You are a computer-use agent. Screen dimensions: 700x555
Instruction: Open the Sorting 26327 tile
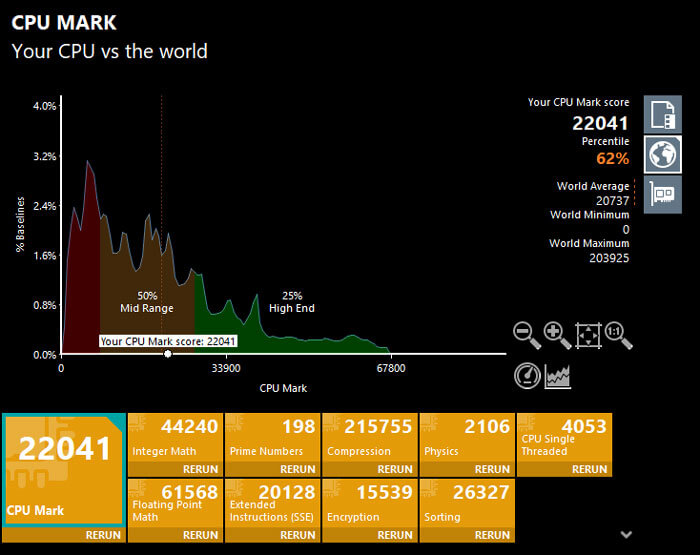[x=467, y=503]
